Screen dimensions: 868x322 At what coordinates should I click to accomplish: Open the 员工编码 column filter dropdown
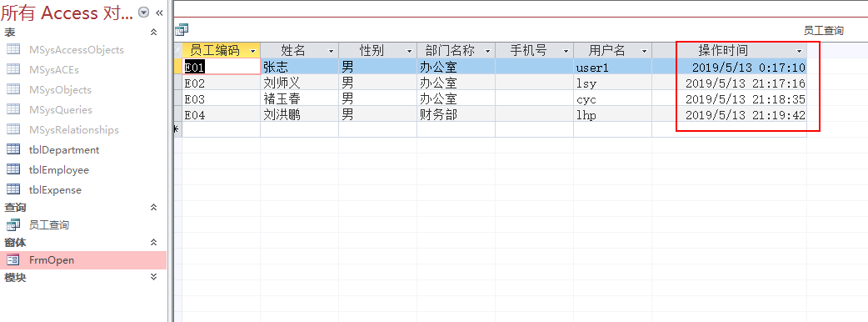tap(253, 51)
